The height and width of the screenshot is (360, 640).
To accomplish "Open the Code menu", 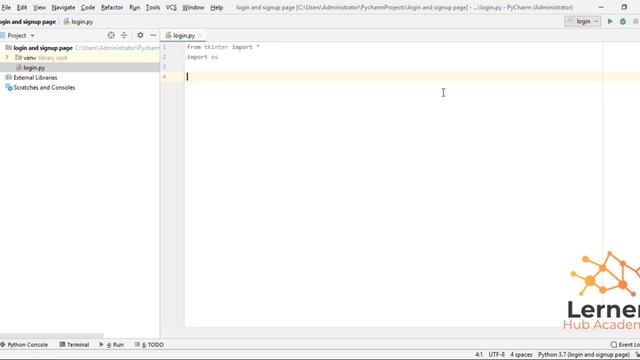I will 88,7.
